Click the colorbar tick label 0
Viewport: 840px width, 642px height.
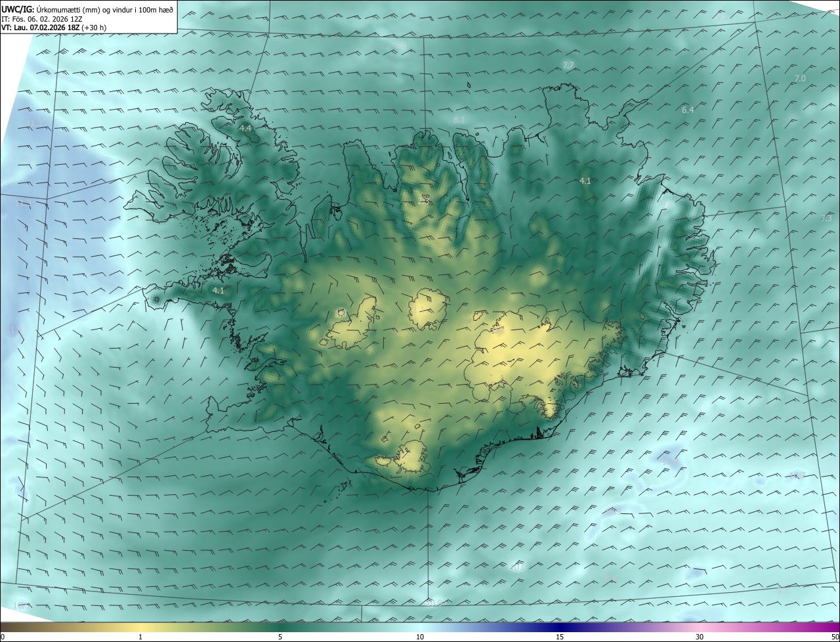coord(3,637)
